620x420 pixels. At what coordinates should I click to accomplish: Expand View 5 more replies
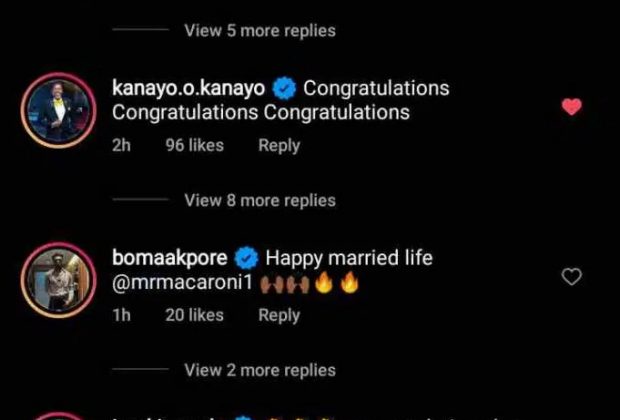coord(259,30)
